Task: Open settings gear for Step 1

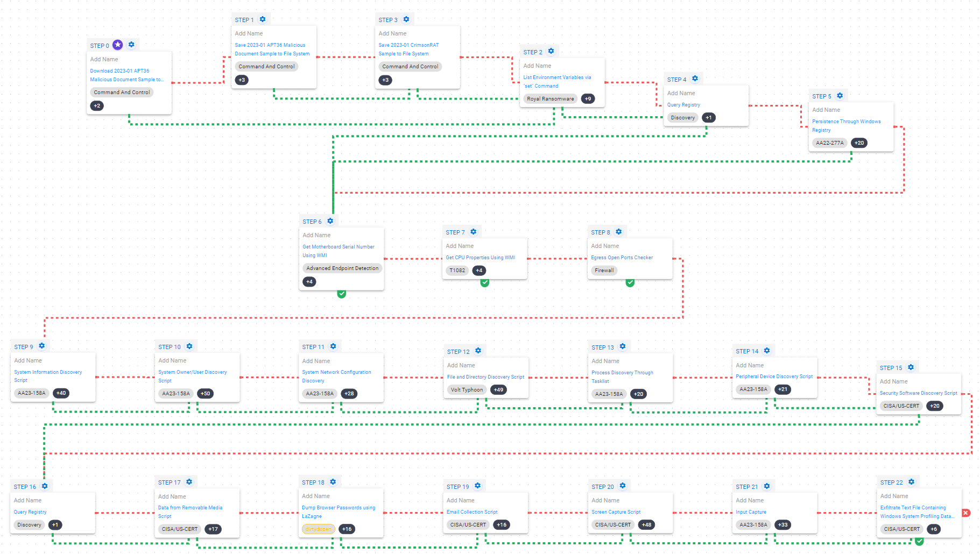Action: click(263, 19)
